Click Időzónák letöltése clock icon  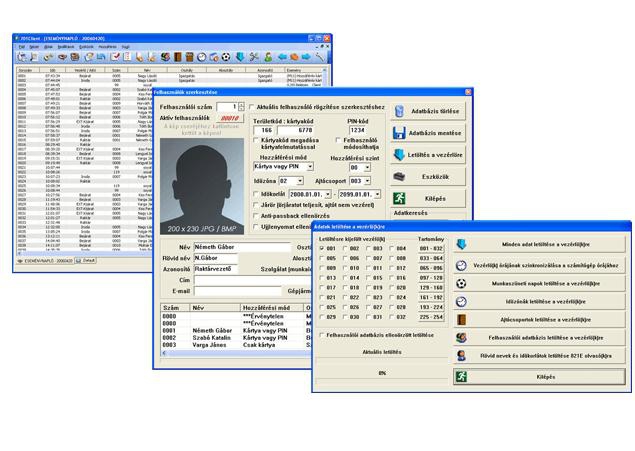pyautogui.click(x=461, y=301)
